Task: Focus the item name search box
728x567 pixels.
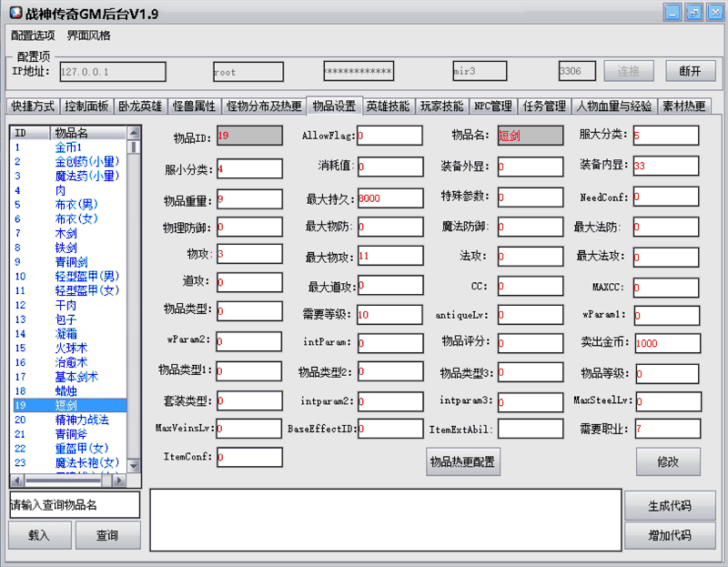Action: pos(74,504)
